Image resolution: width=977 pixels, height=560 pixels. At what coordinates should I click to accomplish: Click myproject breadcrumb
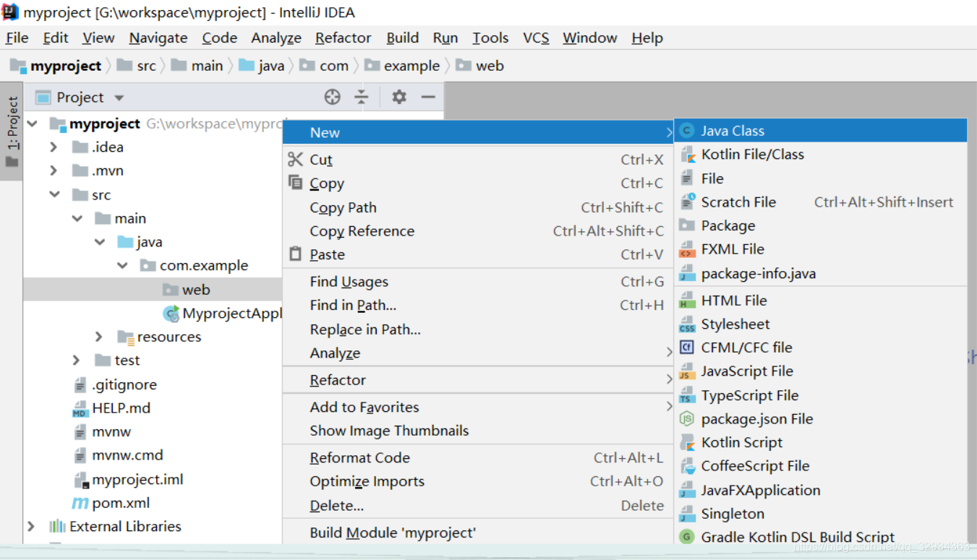point(56,66)
